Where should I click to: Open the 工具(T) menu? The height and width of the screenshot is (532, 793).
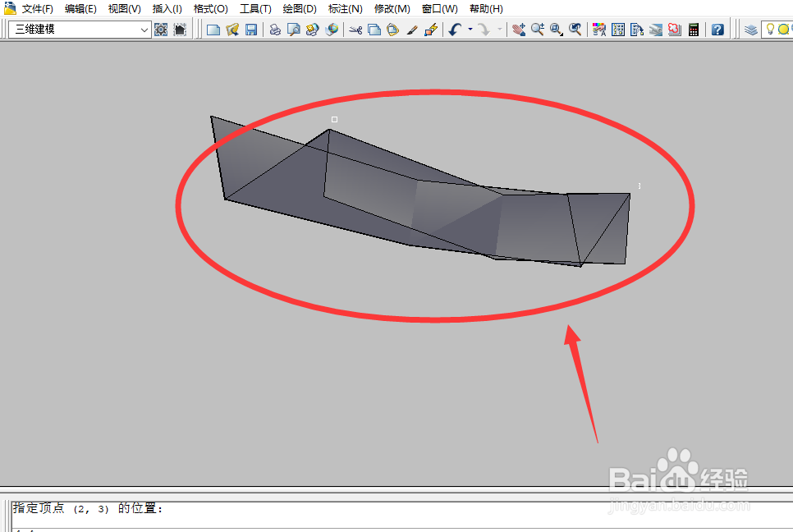pos(255,8)
